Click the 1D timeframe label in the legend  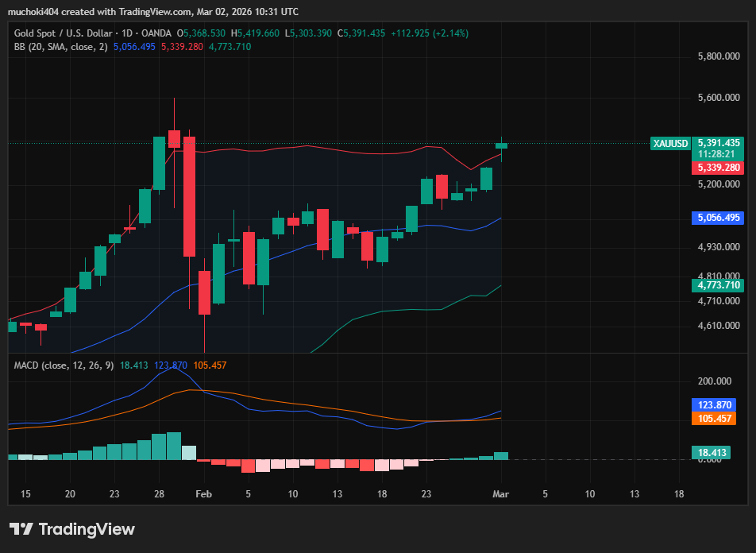[126, 33]
